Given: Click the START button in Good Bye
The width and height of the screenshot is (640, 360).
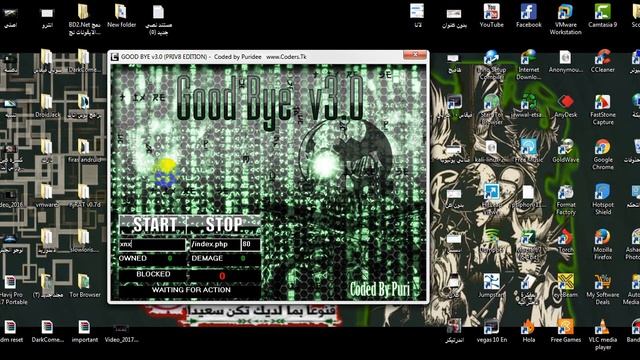Looking at the screenshot, I should (x=153, y=224).
